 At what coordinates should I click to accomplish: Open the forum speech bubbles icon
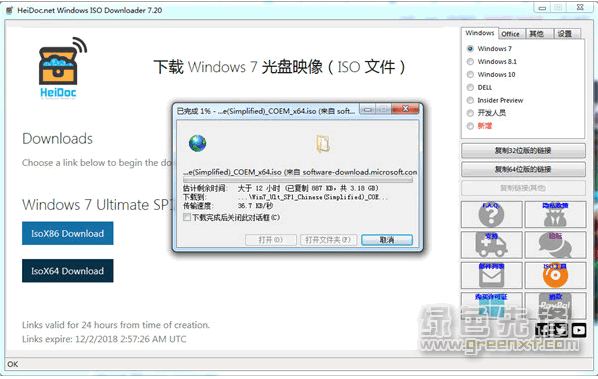click(555, 245)
